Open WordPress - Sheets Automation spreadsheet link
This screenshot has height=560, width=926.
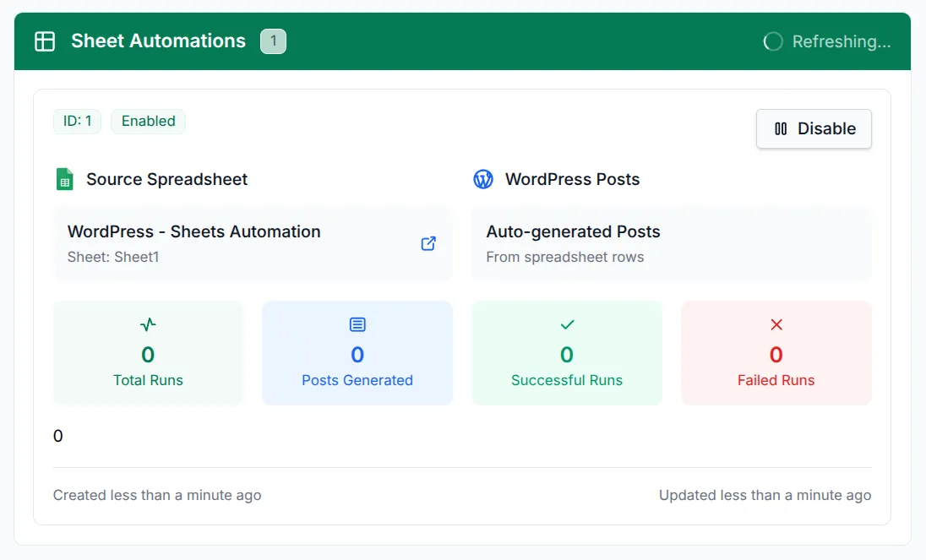coord(193,231)
